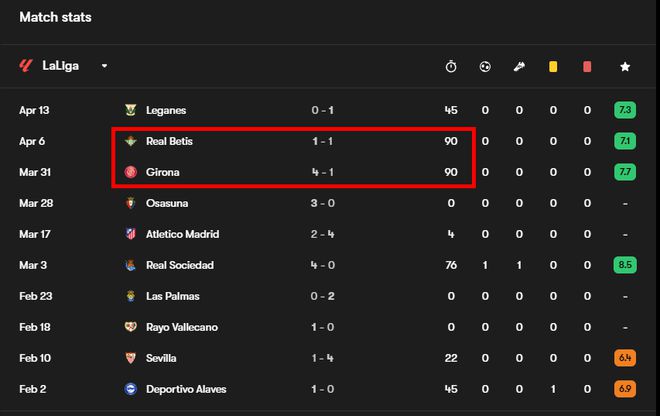Click the assists boot icon
The height and width of the screenshot is (416, 660).
pyautogui.click(x=519, y=67)
